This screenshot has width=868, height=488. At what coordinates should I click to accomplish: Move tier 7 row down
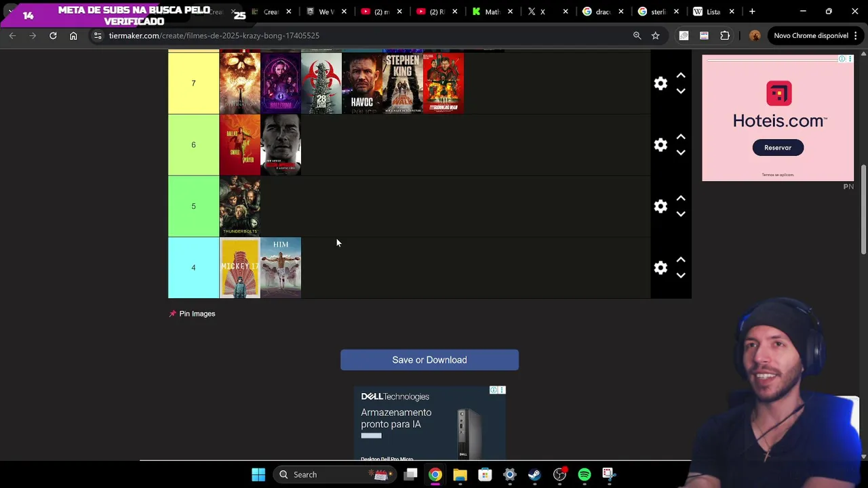click(681, 91)
